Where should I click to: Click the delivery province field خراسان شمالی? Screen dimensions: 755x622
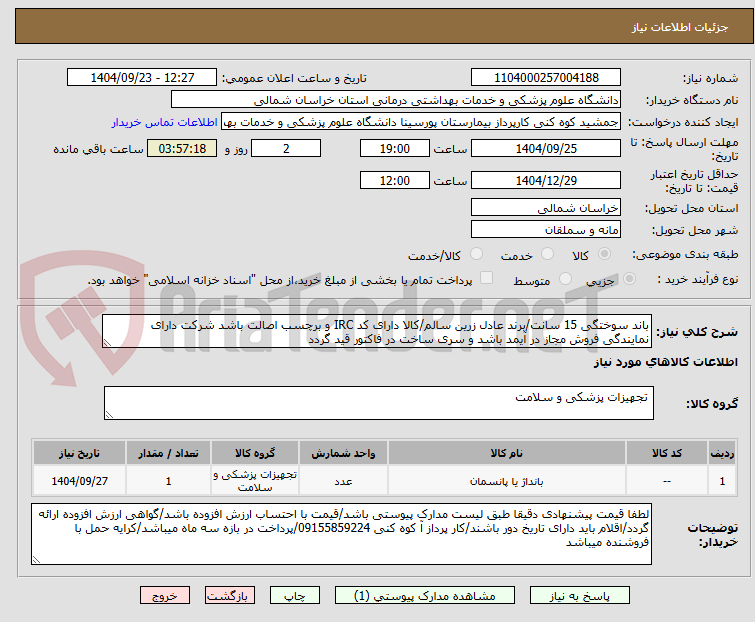(x=546, y=207)
